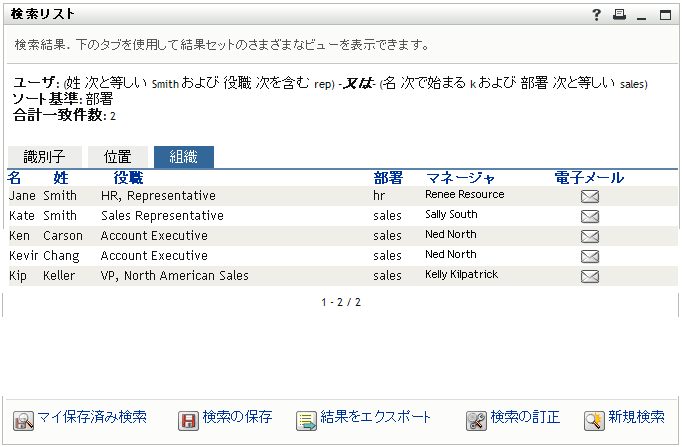Export results with 結果をエクスポート
The height and width of the screenshot is (447, 682).
click(x=364, y=418)
